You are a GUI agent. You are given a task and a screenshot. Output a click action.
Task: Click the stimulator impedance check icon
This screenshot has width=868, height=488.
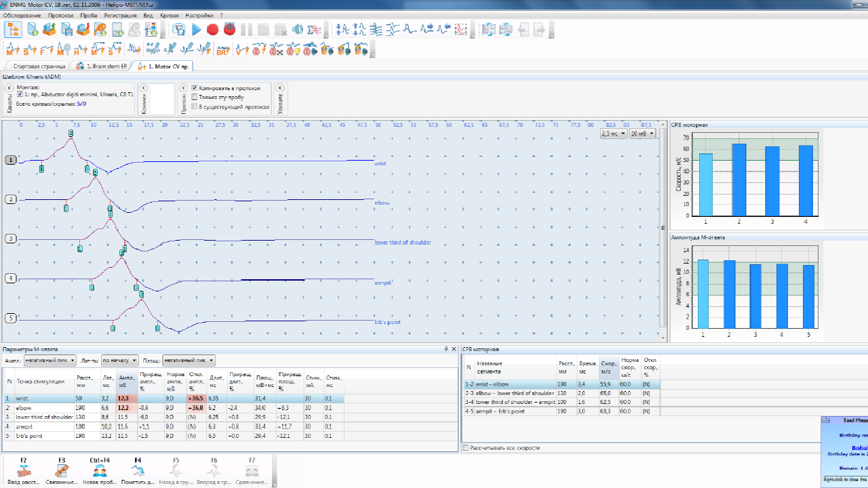point(179,29)
